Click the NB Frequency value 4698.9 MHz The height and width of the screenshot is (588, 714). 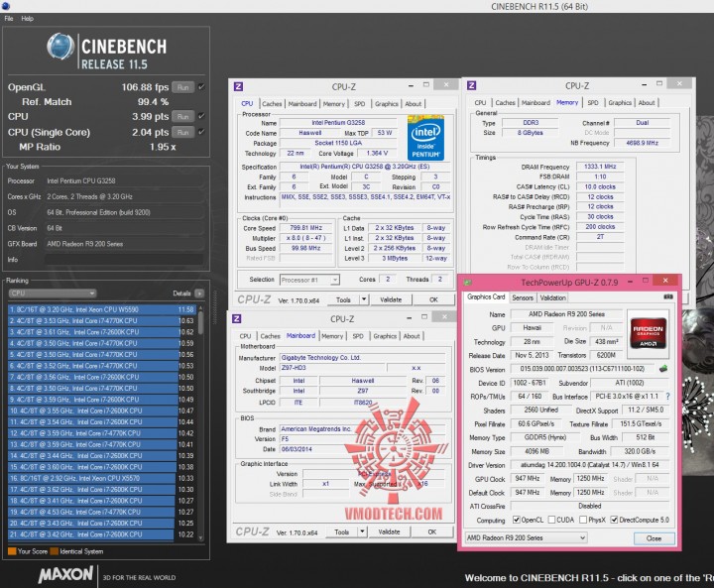(x=642, y=143)
